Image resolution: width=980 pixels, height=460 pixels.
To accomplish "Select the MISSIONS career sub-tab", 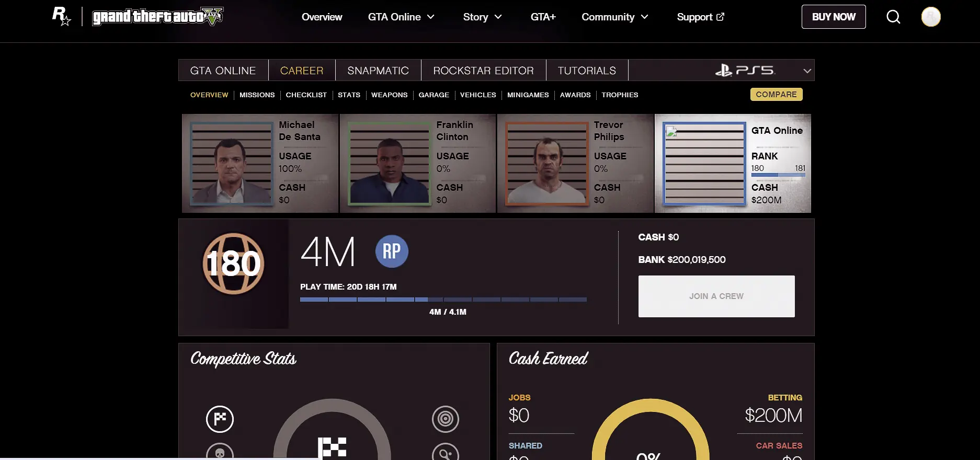I will 257,95.
